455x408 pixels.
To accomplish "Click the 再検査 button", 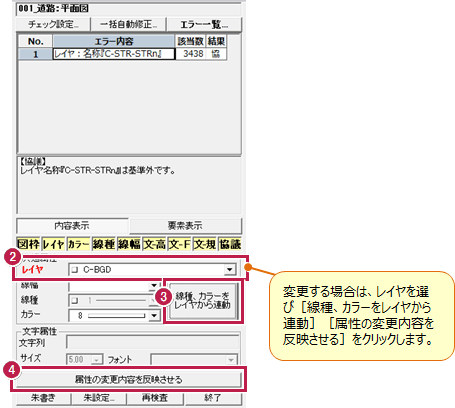I will 155,398.
